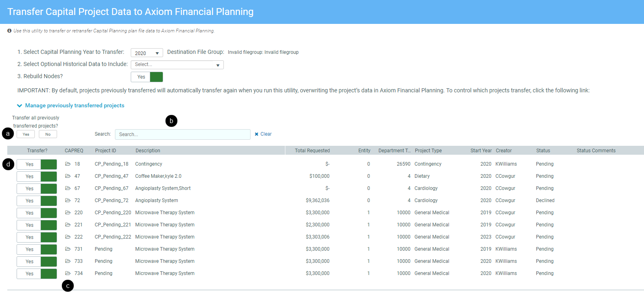Image resolution: width=644 pixels, height=292 pixels.
Task: Open folder icon for CAPREQ 47
Action: pyautogui.click(x=68, y=176)
